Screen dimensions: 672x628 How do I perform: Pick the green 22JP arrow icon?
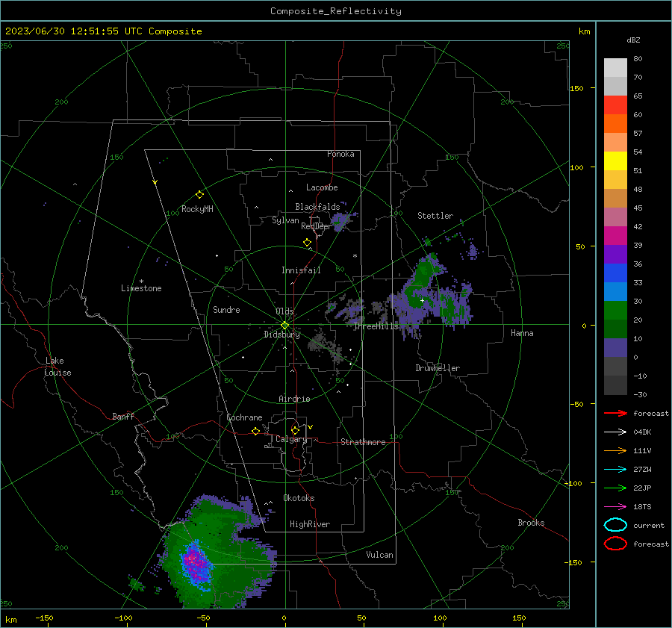[615, 488]
